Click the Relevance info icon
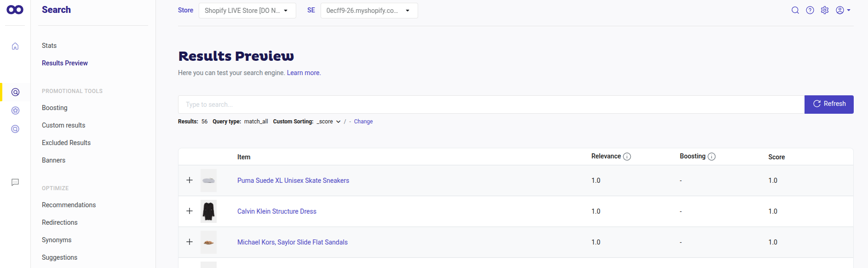Screen dimensions: 868x268 click(x=627, y=157)
